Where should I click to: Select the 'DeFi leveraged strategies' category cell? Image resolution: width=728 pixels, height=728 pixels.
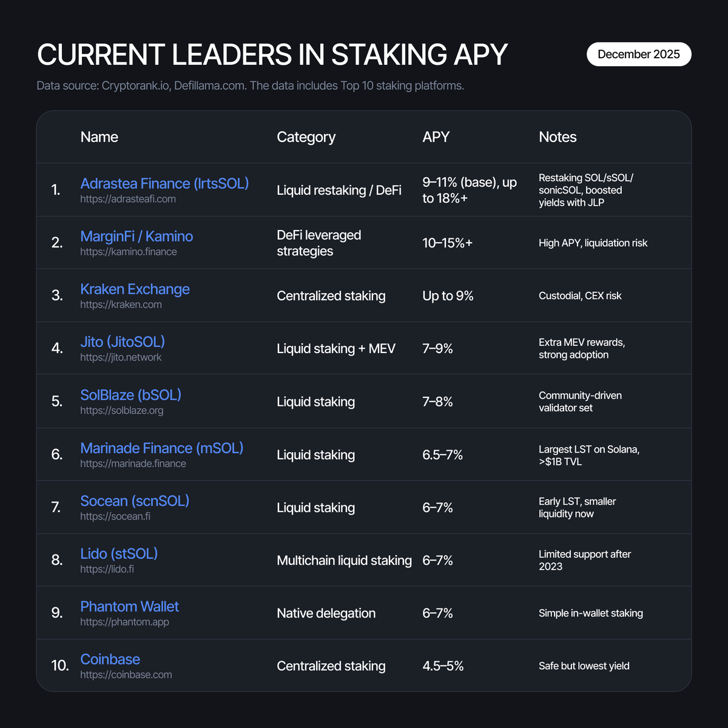pos(319,243)
